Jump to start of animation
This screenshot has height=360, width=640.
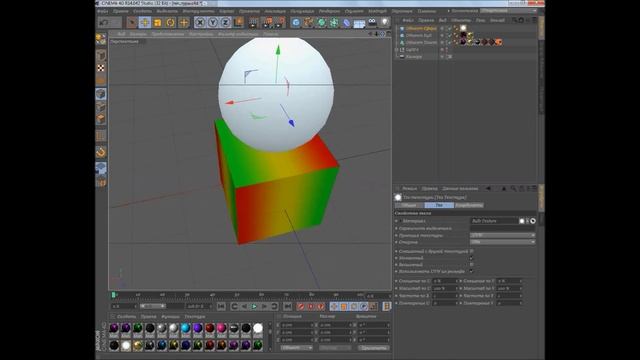tap(221, 306)
